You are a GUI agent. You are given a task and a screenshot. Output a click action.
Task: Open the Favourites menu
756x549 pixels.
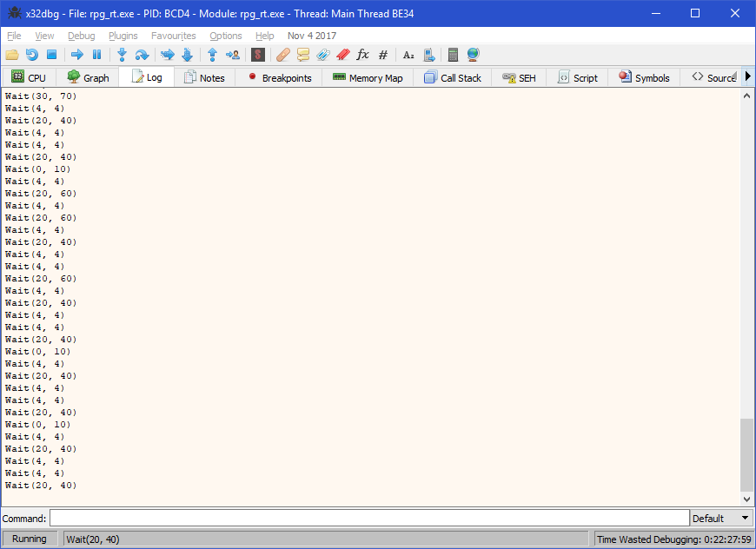pyautogui.click(x=174, y=36)
